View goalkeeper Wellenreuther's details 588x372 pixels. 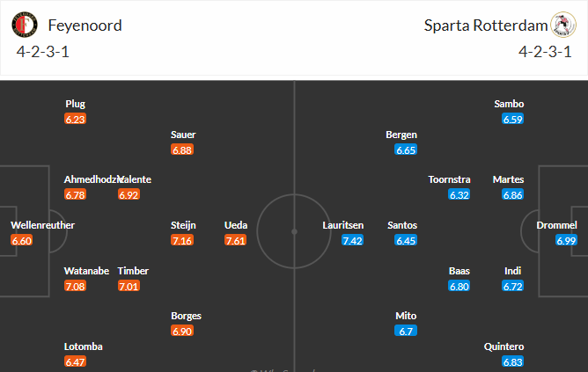click(42, 225)
